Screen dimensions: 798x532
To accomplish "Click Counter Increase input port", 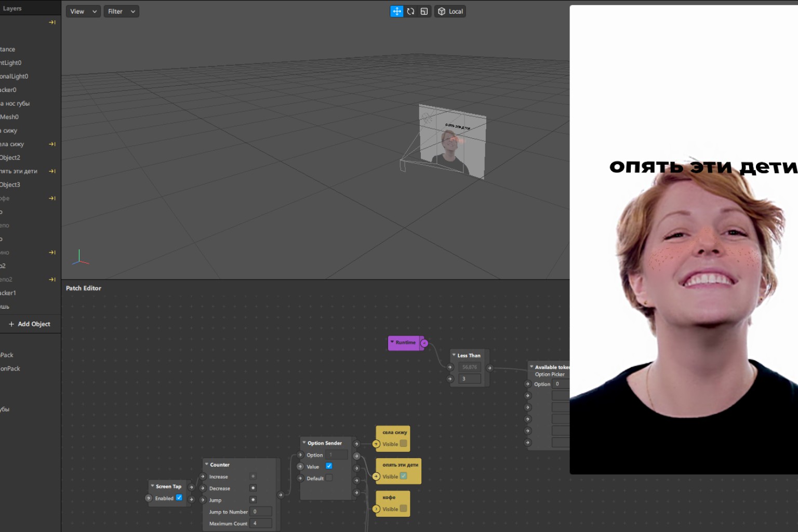I will coord(203,476).
